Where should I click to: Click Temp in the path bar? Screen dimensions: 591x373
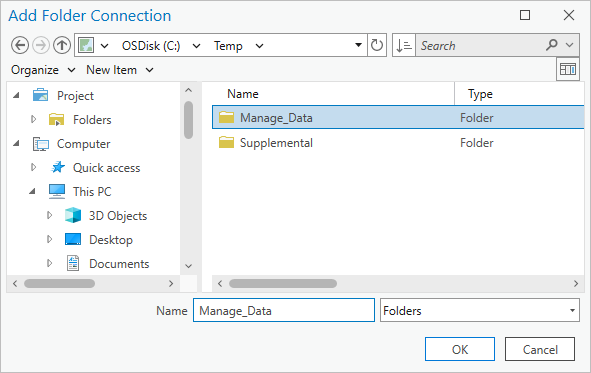point(228,46)
